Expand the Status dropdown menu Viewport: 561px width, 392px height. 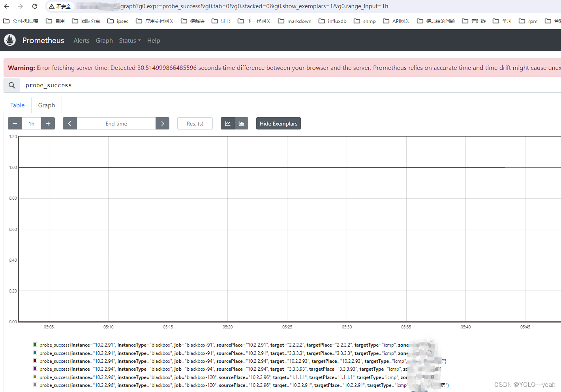point(130,40)
